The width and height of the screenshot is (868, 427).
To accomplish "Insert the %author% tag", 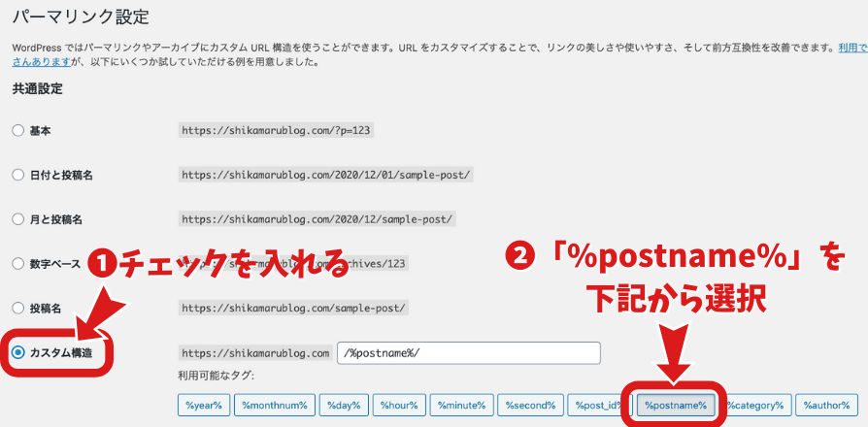I will click(826, 405).
